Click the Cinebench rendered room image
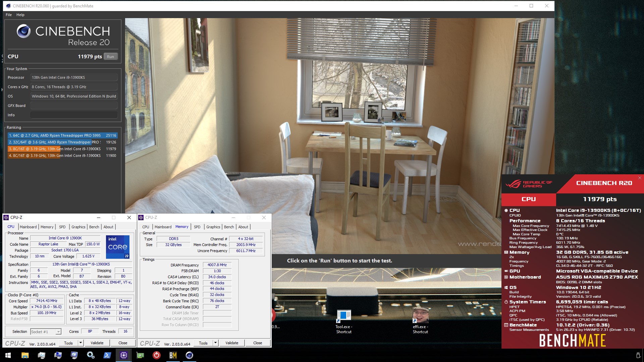The height and width of the screenshot is (362, 644). tap(339, 136)
